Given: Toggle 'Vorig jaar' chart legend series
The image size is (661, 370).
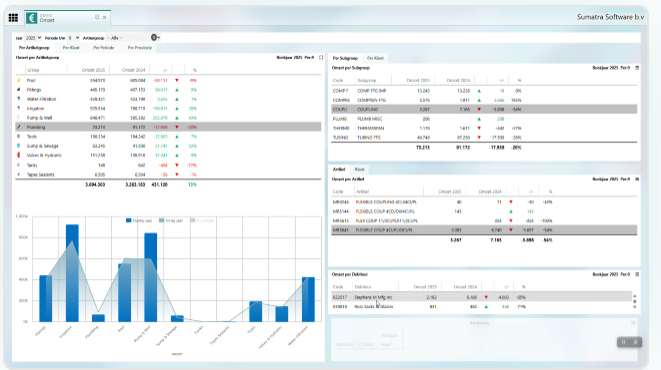Looking at the screenshot, I should coord(171,220).
